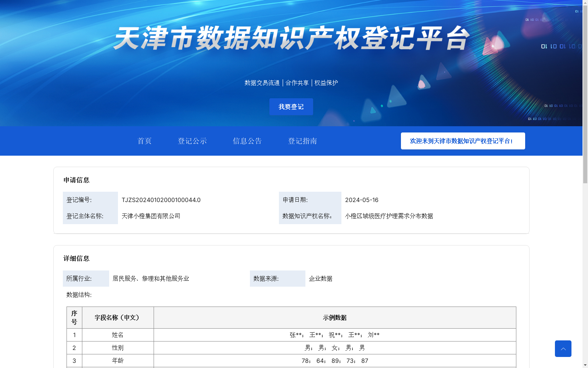
Task: Click the back-to-top arrow button
Action: pyautogui.click(x=563, y=348)
